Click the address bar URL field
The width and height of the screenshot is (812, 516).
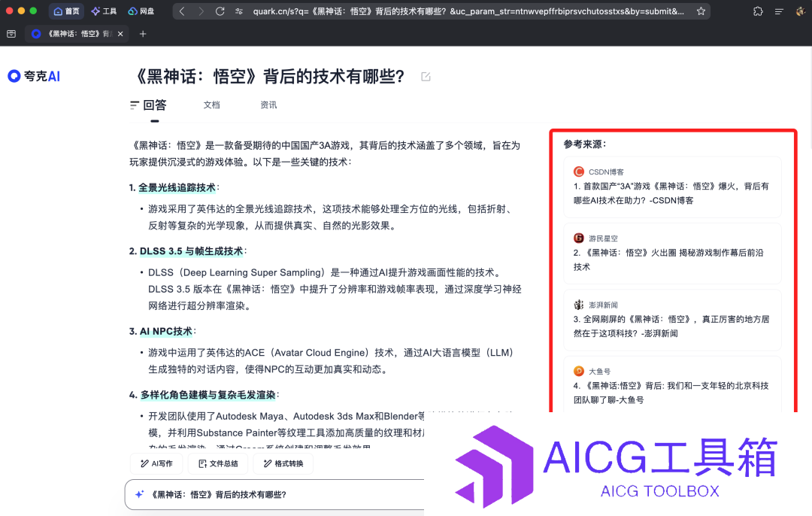point(468,11)
